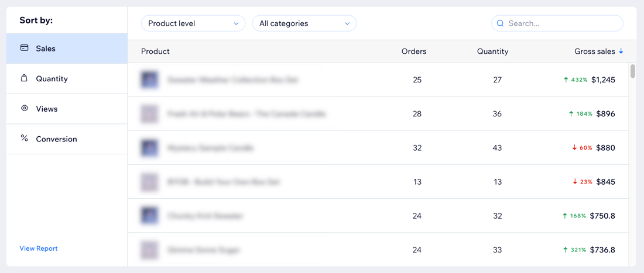Click the 168% increase indicator

tap(574, 216)
